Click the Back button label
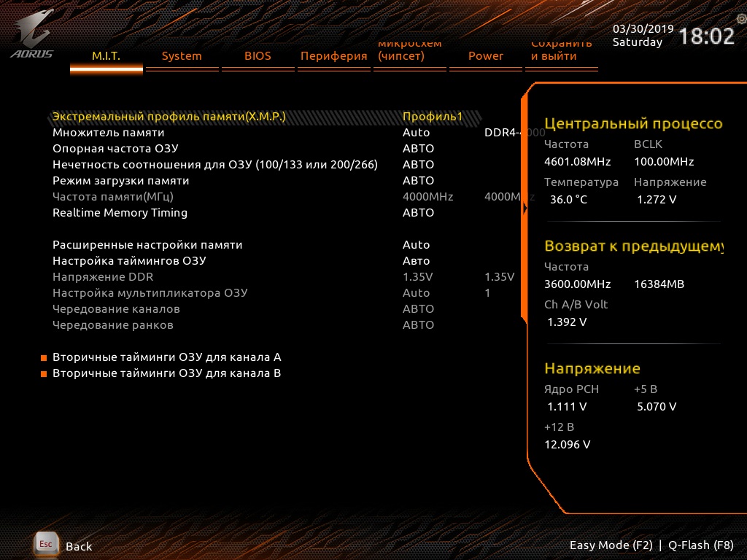Screen dimensions: 747x560 click(x=79, y=546)
